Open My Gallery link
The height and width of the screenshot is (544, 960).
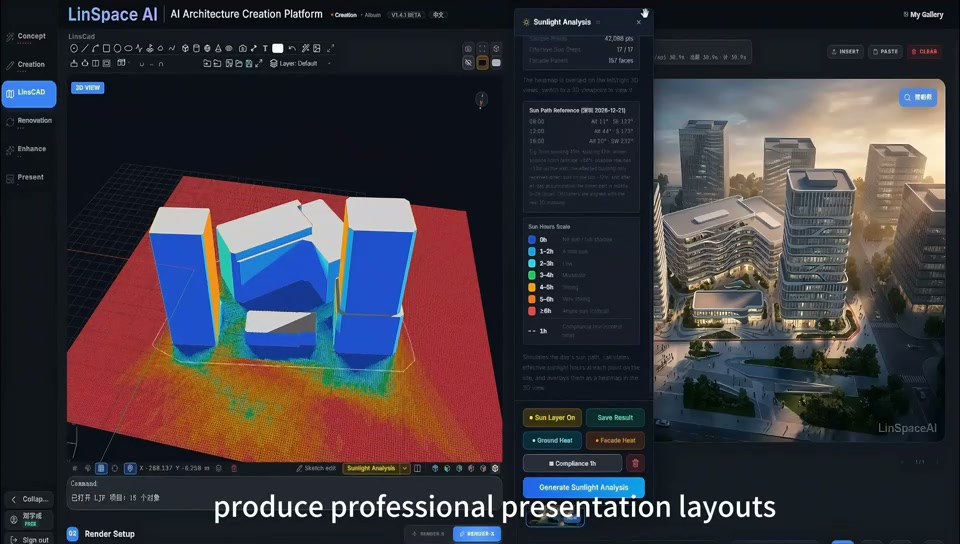[923, 15]
